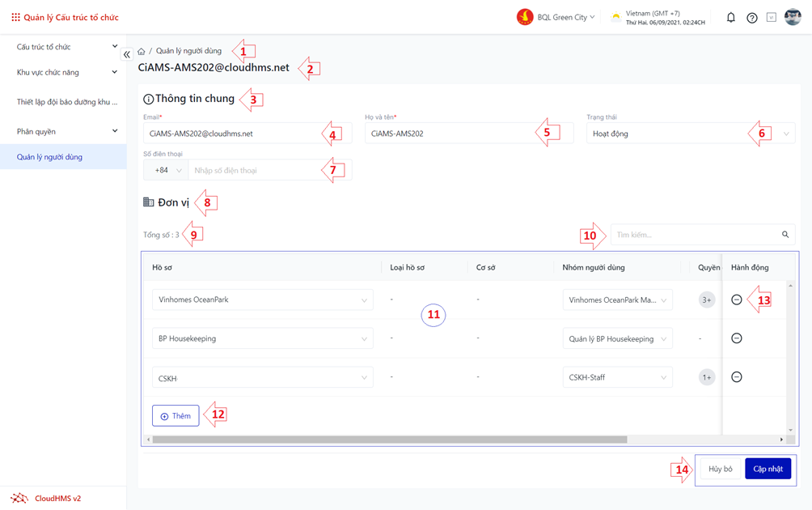Remove the BP Housekeeping row
The height and width of the screenshot is (510, 812).
pyautogui.click(x=736, y=338)
